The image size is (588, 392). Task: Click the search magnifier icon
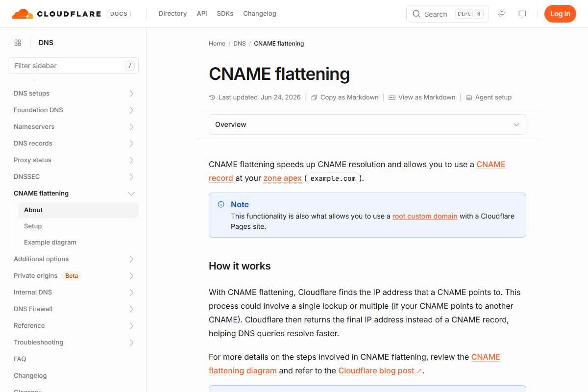coord(416,14)
